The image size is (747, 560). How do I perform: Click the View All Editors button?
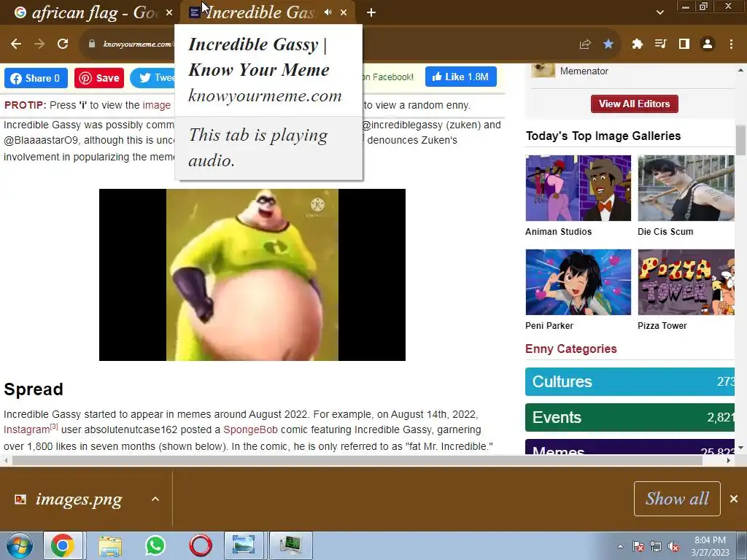click(634, 104)
